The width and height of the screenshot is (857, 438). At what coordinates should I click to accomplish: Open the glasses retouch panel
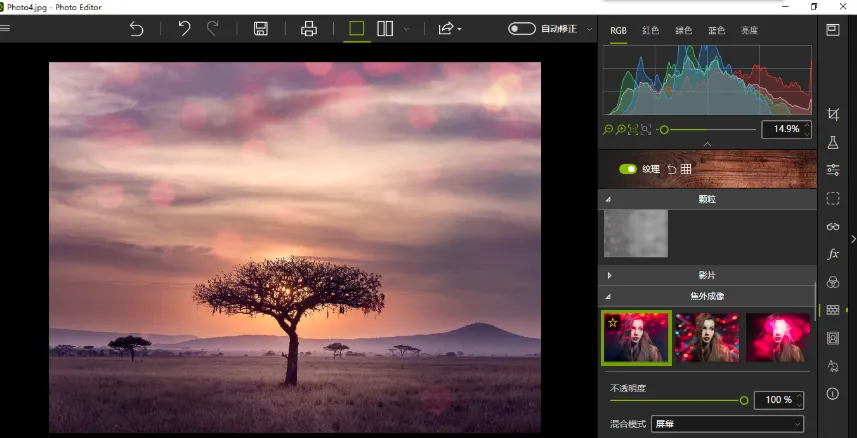click(832, 226)
